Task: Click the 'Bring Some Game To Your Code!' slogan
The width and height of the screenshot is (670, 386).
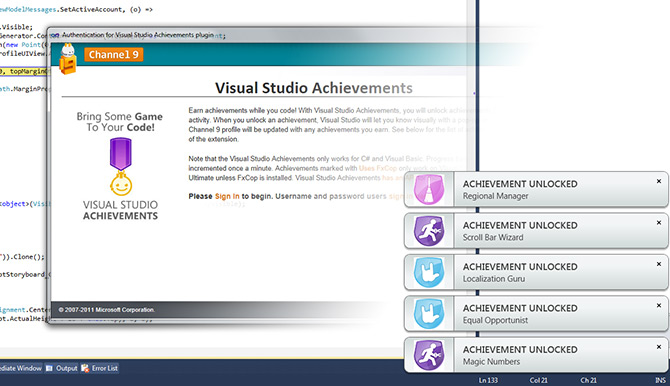Action: (x=120, y=122)
